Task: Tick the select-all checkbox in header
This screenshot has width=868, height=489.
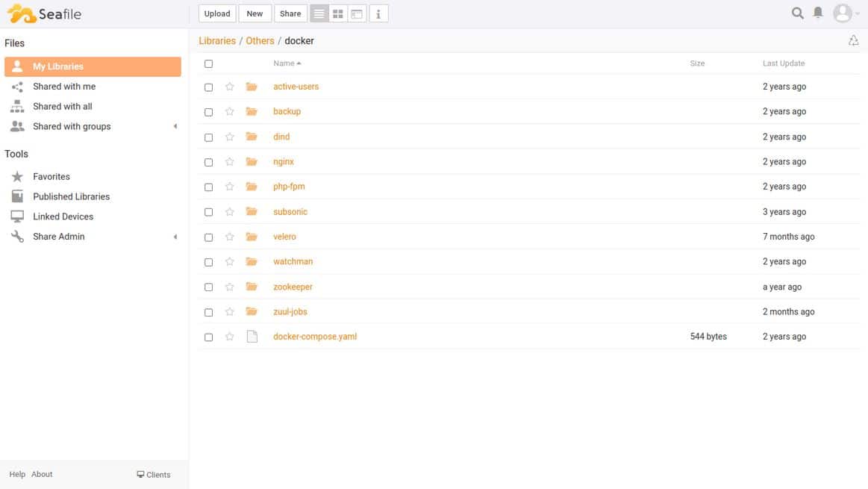Action: click(209, 63)
